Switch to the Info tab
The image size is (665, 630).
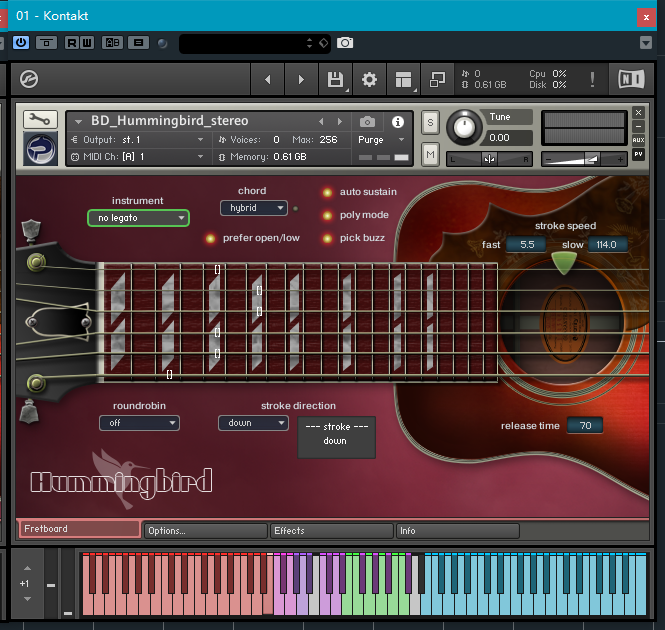tap(458, 531)
